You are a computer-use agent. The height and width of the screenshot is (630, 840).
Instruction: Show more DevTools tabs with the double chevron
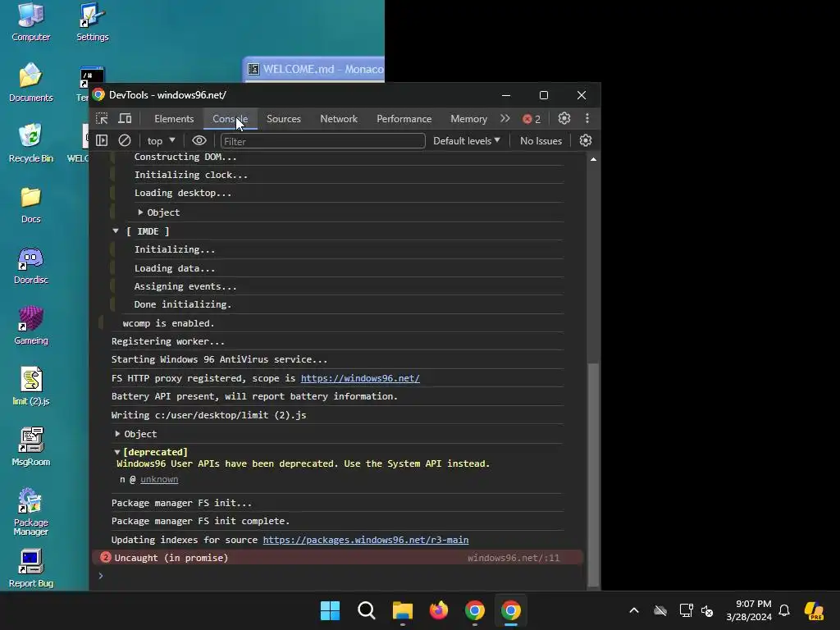point(504,118)
